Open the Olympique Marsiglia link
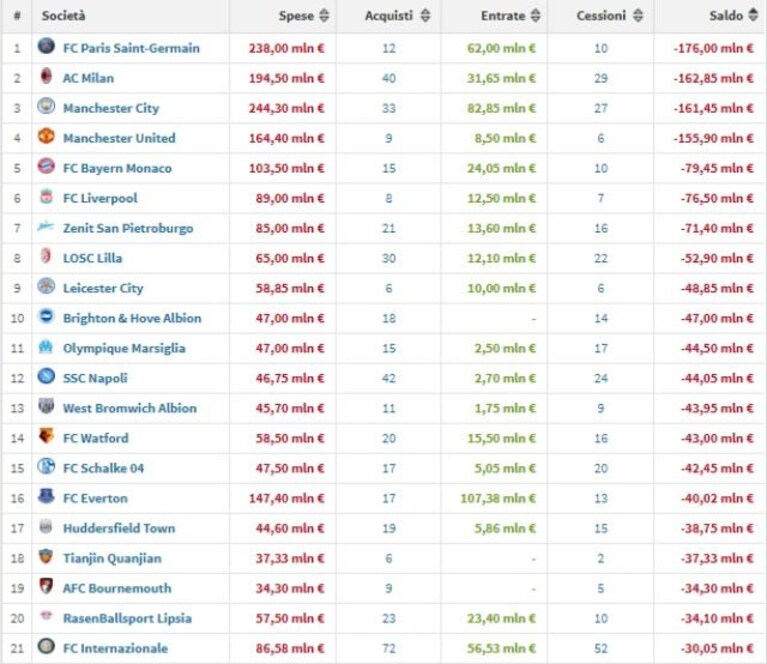 [x=124, y=348]
